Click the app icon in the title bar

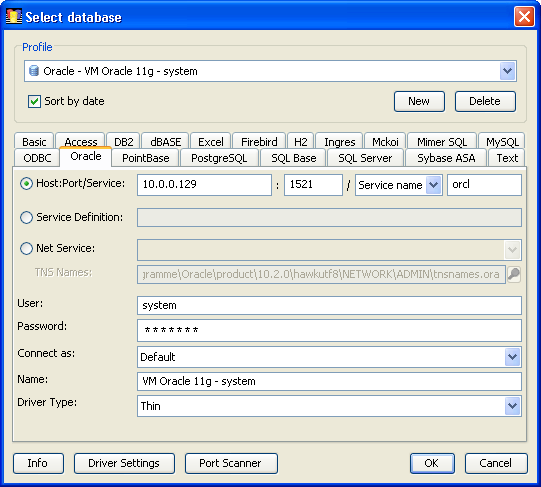coord(14,16)
